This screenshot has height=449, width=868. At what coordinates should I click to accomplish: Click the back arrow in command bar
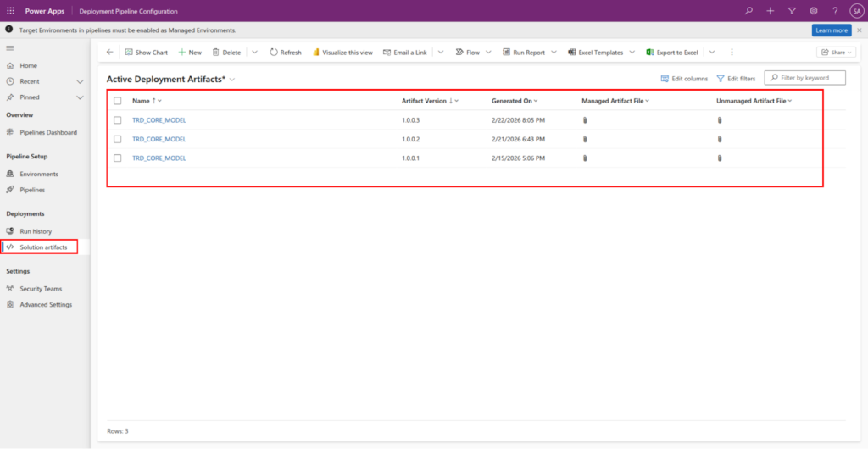[x=109, y=52]
